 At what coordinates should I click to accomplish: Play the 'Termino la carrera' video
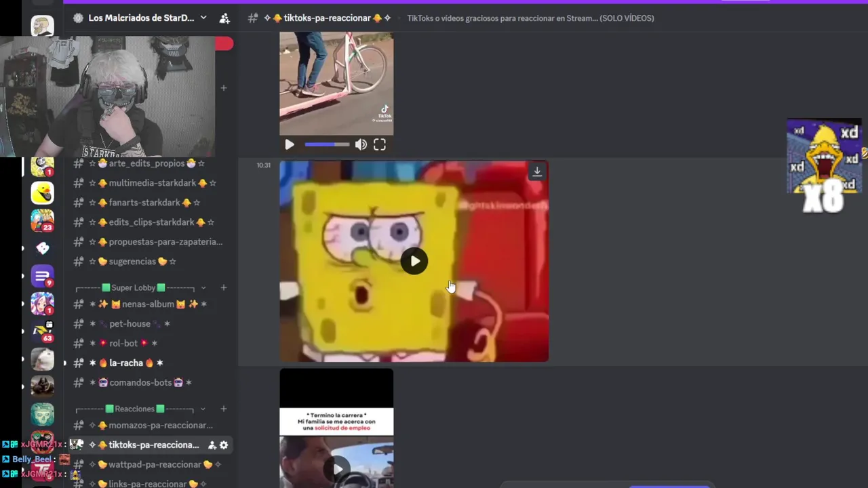tap(337, 468)
